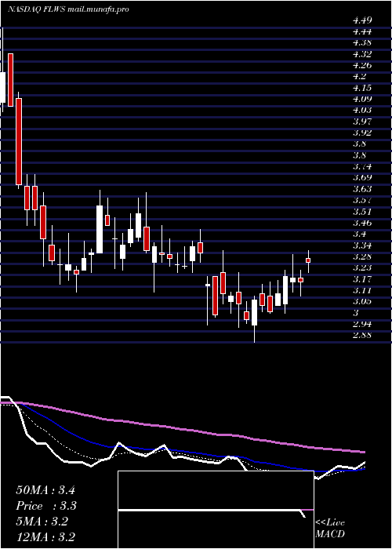Click the 3.11 price axis label
The height and width of the screenshot is (549, 392).
(362, 290)
